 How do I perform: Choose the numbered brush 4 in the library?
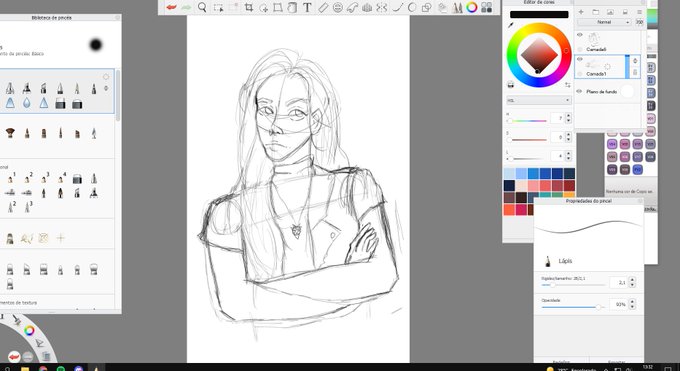pyautogui.click(x=61, y=177)
